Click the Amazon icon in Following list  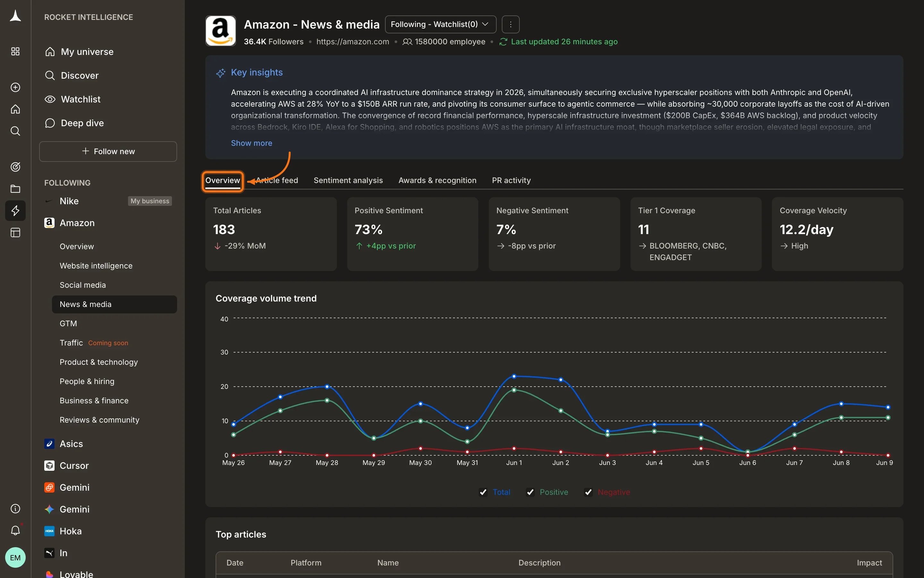point(49,223)
